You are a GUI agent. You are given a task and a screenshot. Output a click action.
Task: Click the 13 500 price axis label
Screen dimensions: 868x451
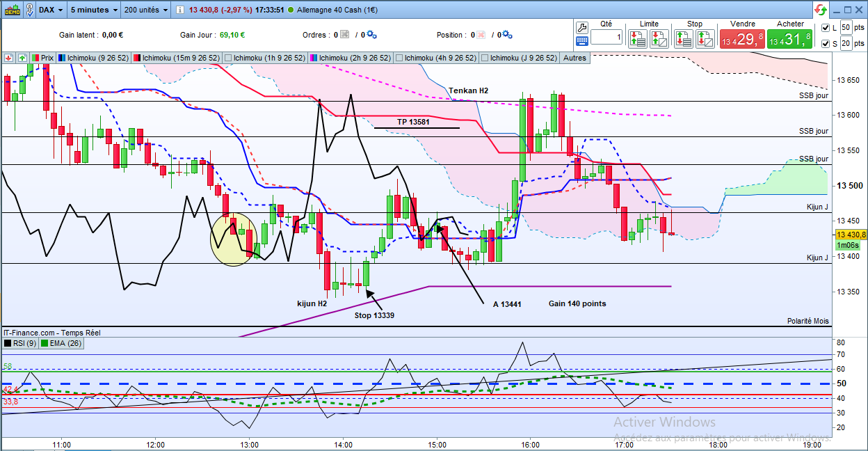point(849,185)
